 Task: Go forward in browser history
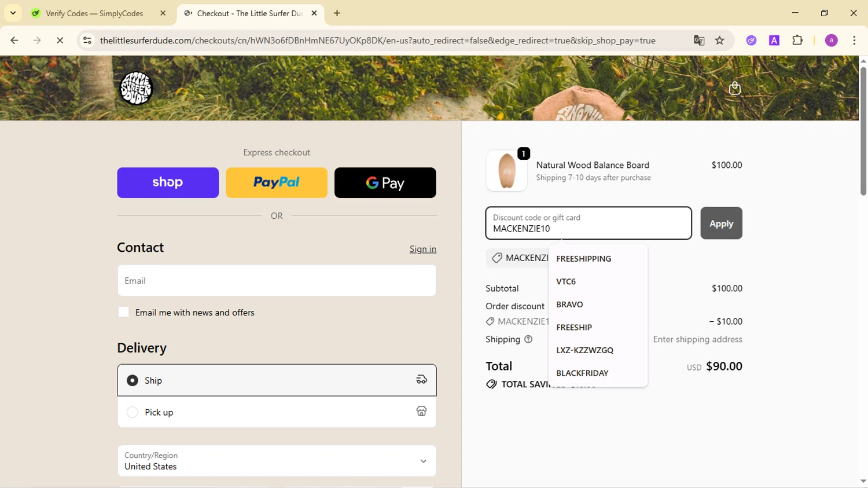point(37,41)
